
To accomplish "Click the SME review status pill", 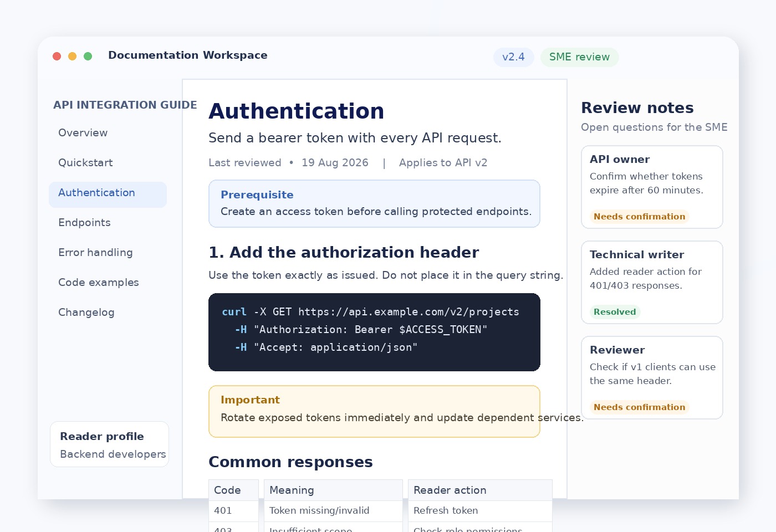I will (x=579, y=57).
